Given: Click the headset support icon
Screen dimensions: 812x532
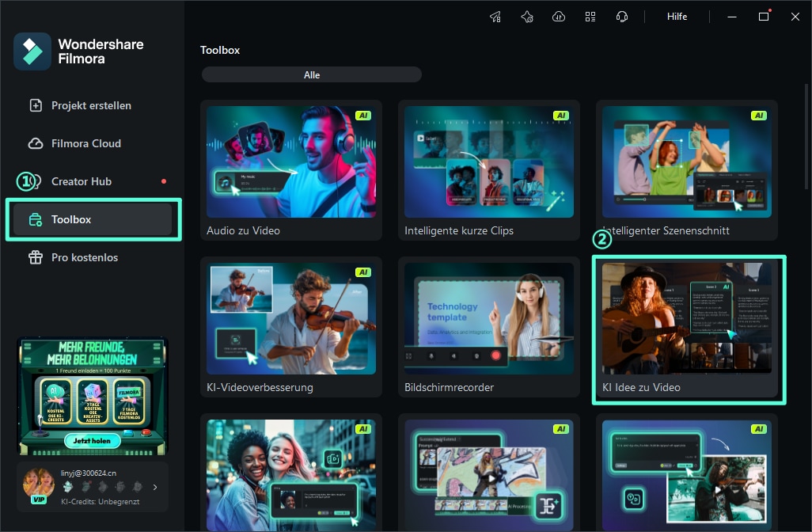Looking at the screenshot, I should tap(622, 17).
